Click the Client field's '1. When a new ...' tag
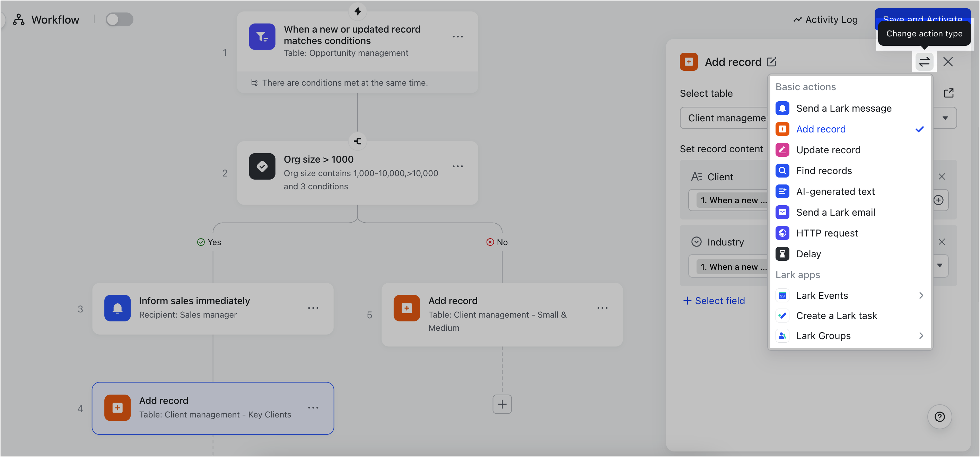Viewport: 980px width, 457px height. tap(733, 200)
